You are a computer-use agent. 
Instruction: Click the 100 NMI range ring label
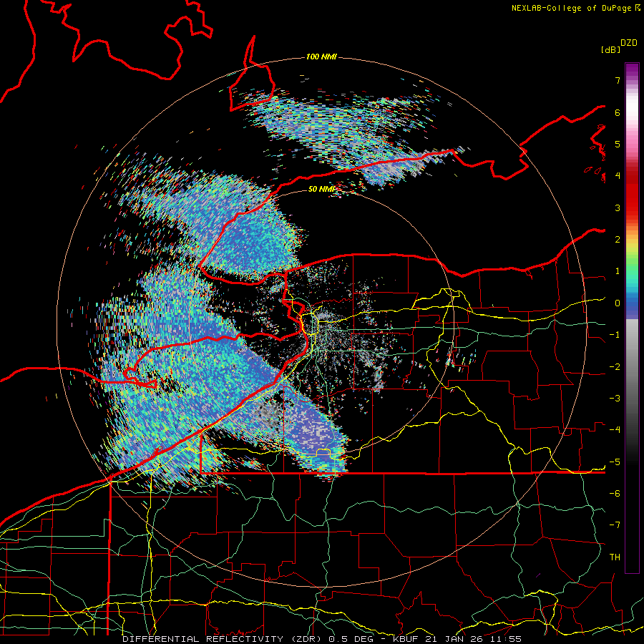pyautogui.click(x=321, y=57)
